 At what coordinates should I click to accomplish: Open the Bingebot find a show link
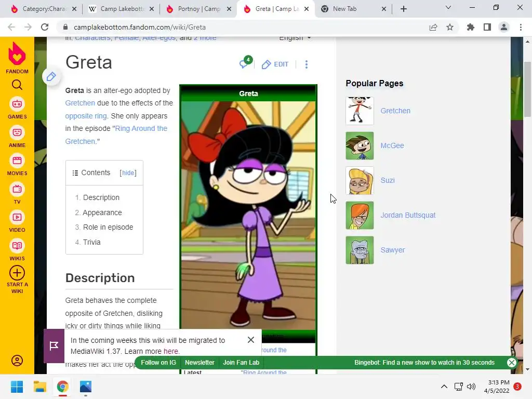(424, 362)
